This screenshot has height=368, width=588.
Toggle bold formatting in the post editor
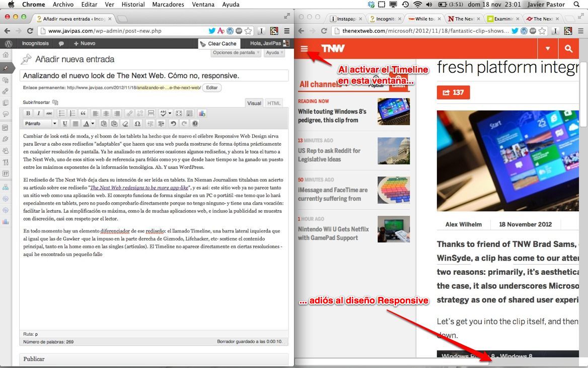coord(28,113)
